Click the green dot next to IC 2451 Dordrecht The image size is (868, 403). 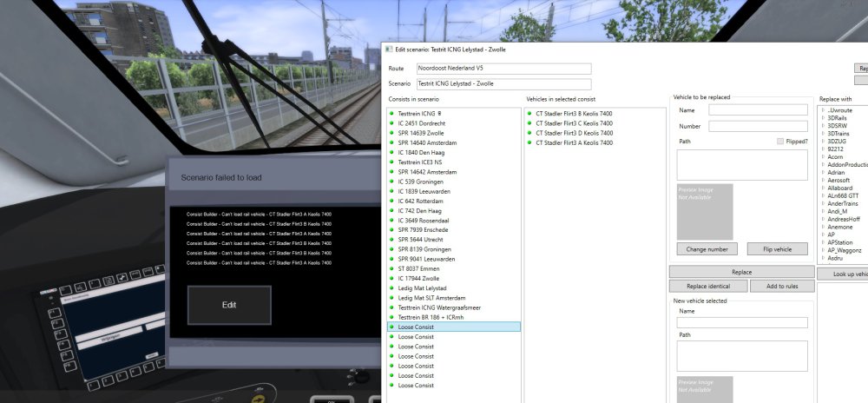391,123
